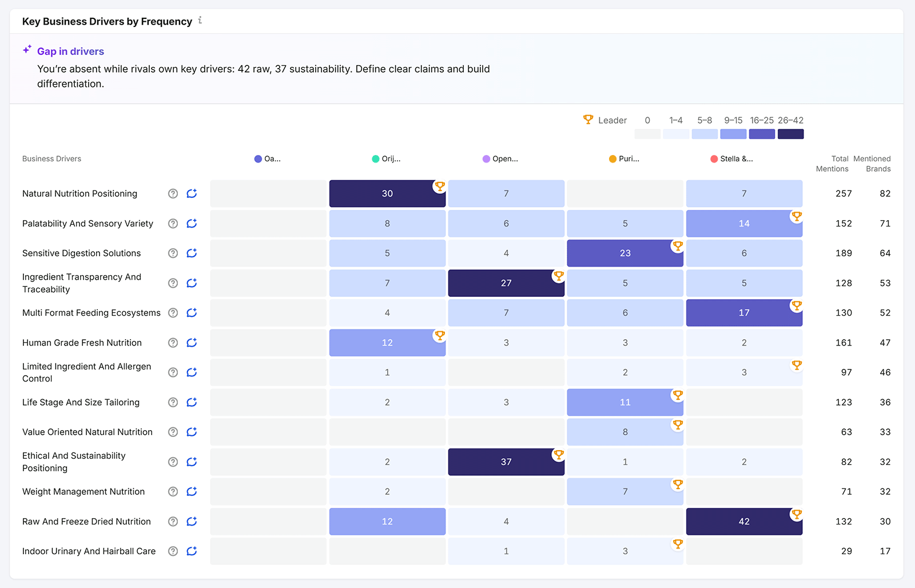Click the refresh icon for Multi Format Feeding Ecosystems

(x=192, y=313)
